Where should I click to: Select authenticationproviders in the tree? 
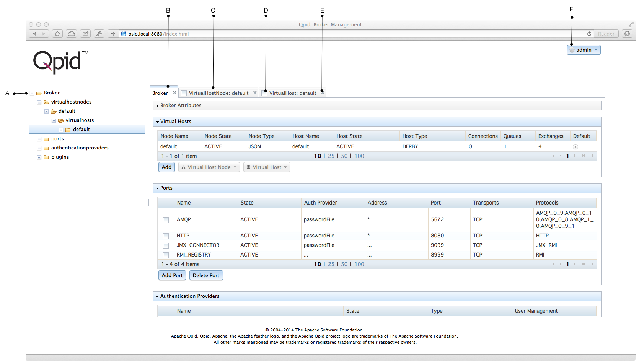click(x=80, y=148)
